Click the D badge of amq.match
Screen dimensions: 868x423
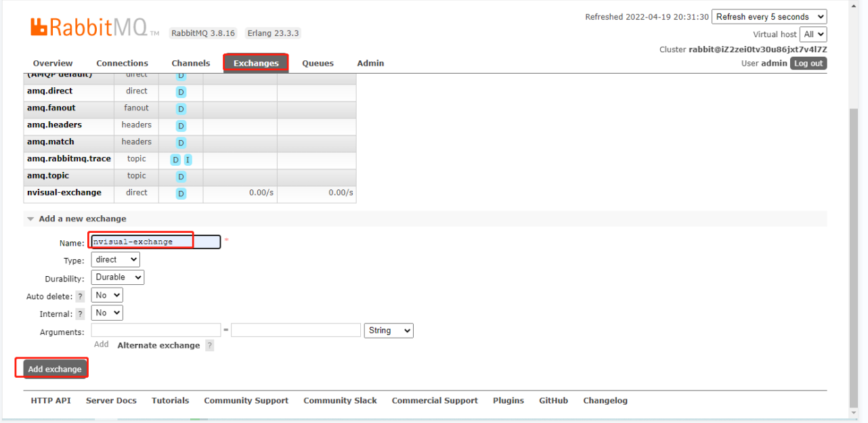pos(181,143)
